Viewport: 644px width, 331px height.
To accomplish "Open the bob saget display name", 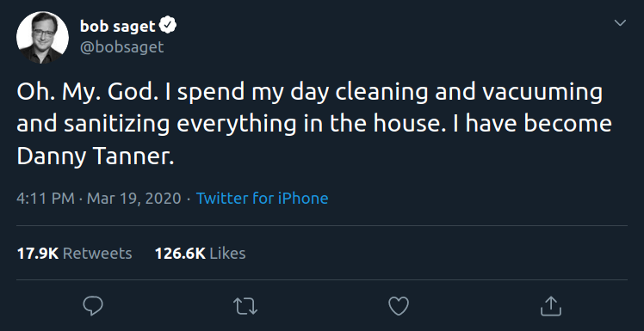I will click(117, 27).
